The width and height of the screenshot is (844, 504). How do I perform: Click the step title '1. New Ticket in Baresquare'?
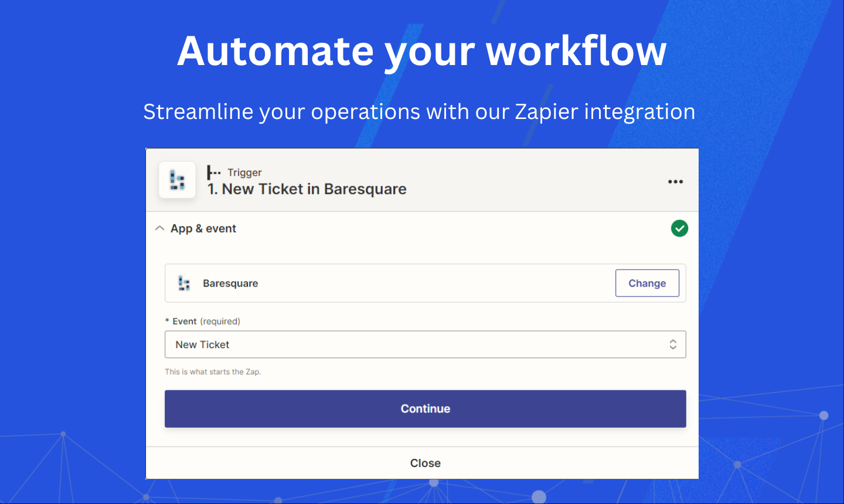click(307, 189)
